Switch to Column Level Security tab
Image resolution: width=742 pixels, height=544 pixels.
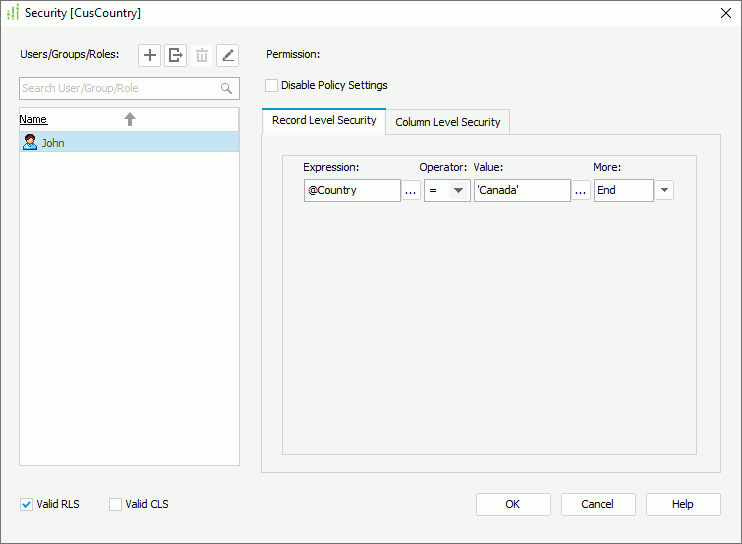[x=447, y=122]
